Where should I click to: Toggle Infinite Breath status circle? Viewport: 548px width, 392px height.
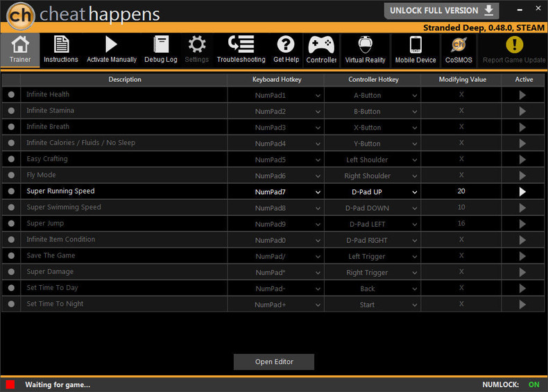click(x=11, y=126)
